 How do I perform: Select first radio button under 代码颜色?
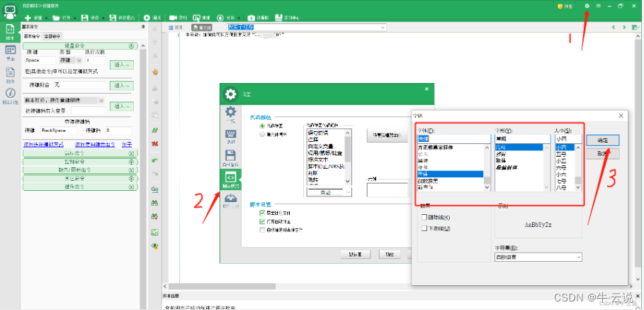click(262, 125)
